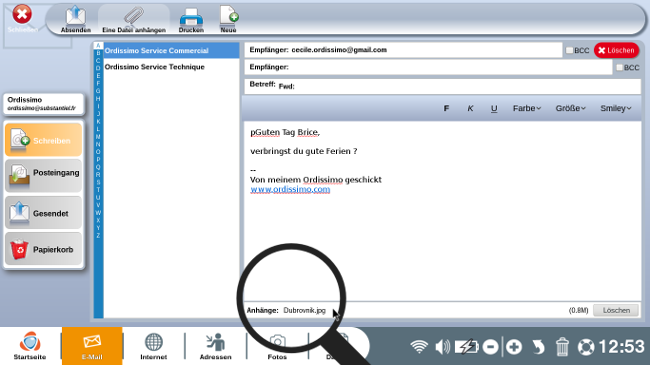This screenshot has height=365, width=650.
Task: Print the message with Drucken icon
Action: click(x=191, y=19)
